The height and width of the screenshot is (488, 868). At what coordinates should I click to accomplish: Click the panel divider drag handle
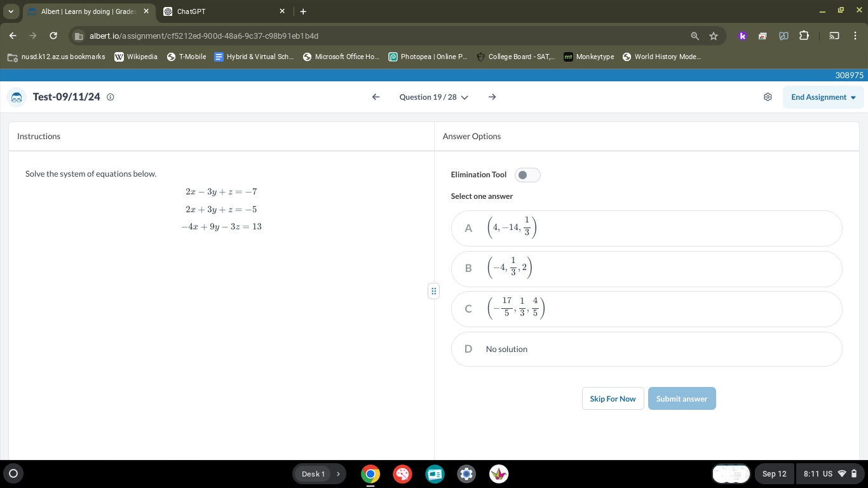coord(434,291)
